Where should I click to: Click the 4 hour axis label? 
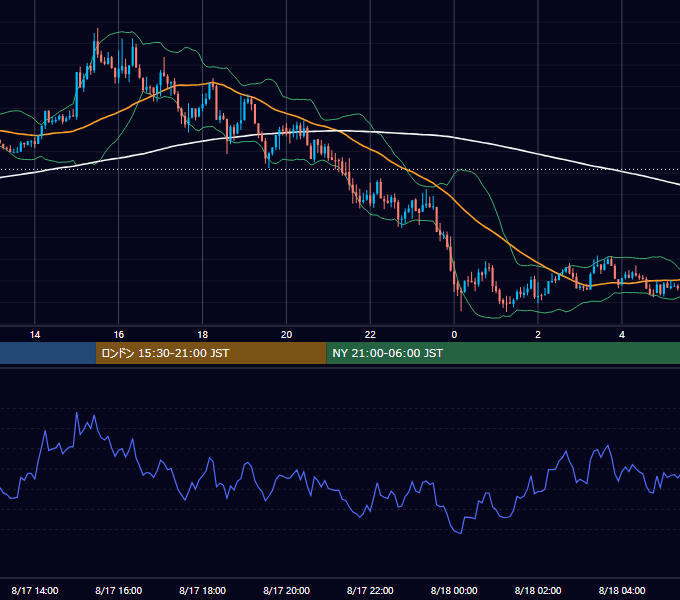[x=622, y=335]
